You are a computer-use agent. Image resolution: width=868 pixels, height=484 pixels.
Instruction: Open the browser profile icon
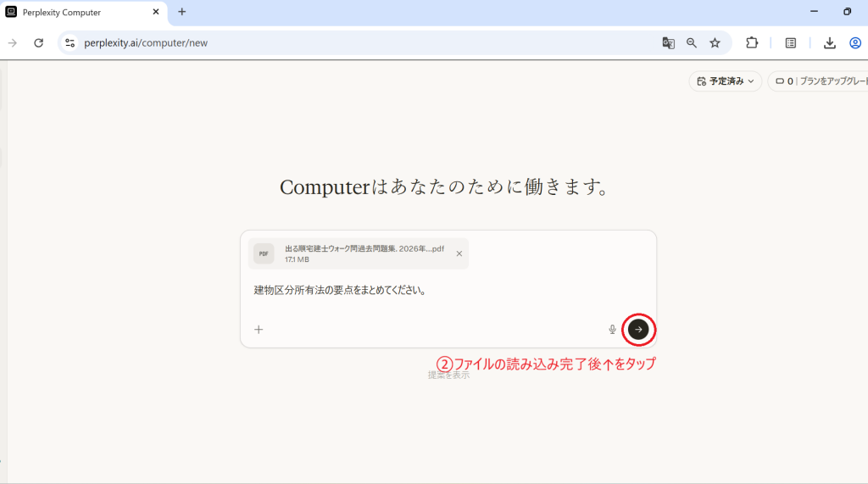(855, 43)
